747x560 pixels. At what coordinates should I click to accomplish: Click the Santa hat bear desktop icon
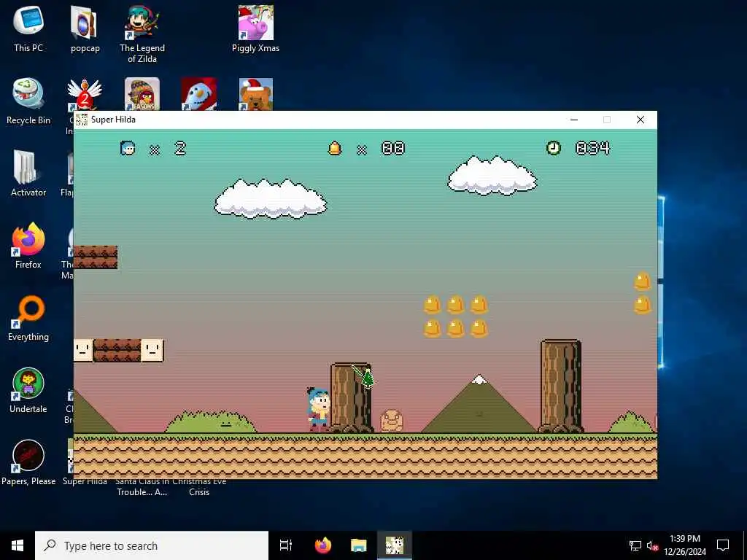256,94
